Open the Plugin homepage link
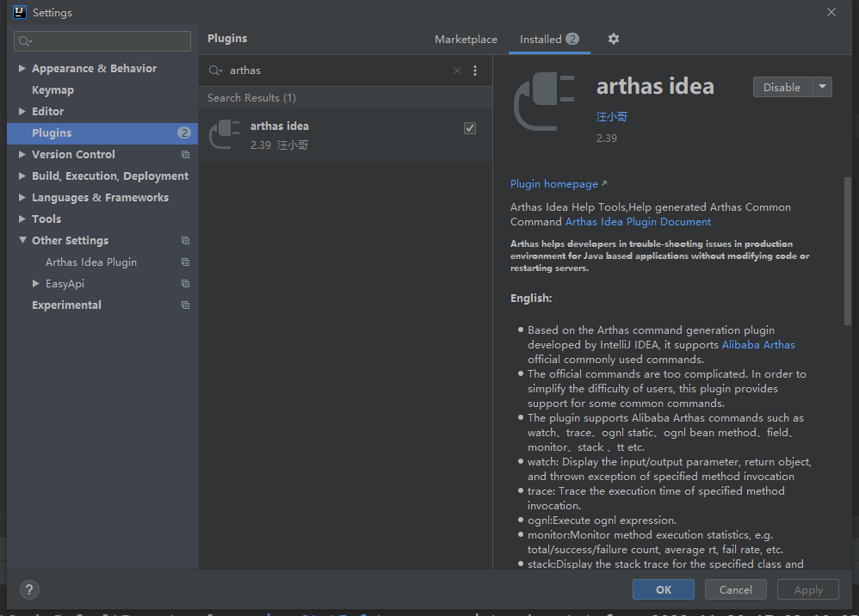This screenshot has width=859, height=616. tap(553, 183)
